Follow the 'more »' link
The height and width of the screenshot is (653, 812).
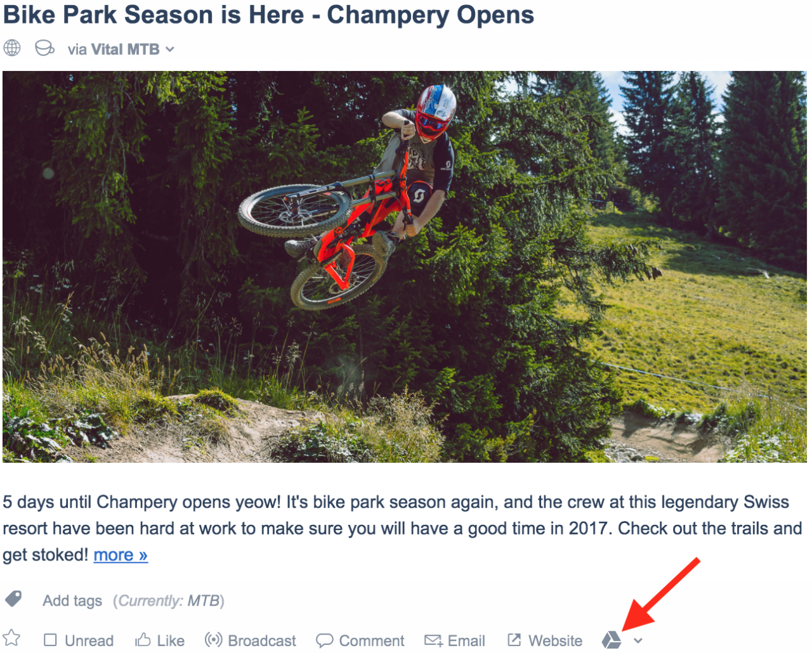point(121,555)
